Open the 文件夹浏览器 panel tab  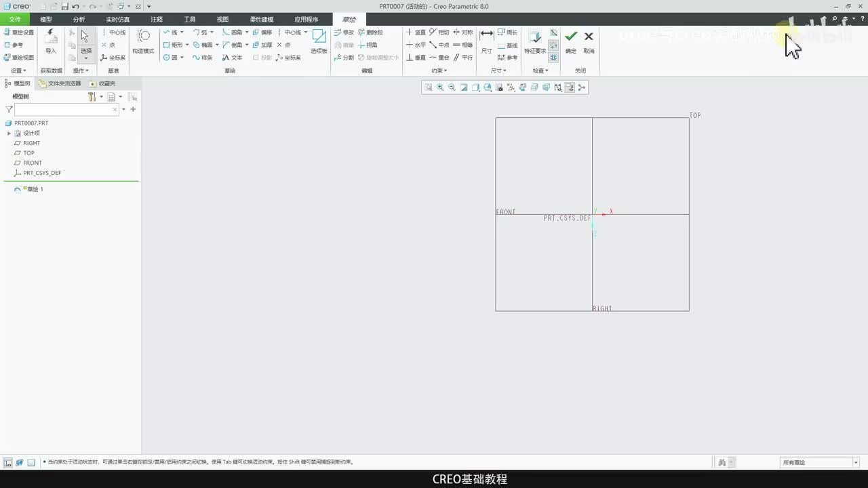pyautogui.click(x=60, y=83)
